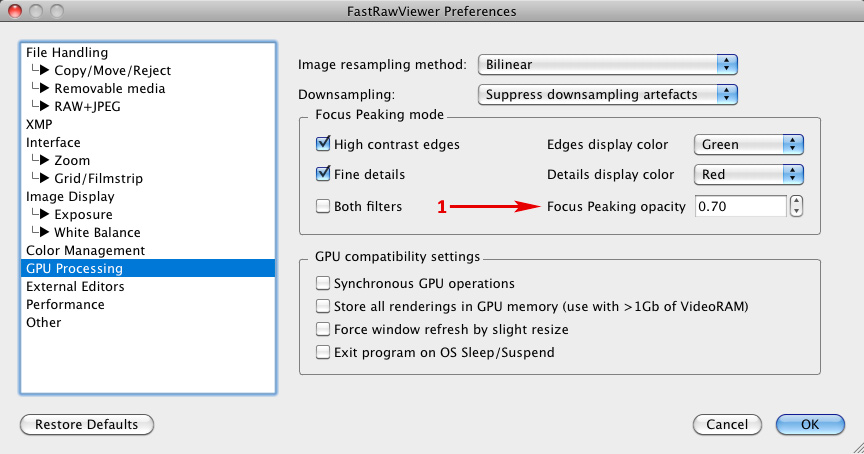Screen dimensions: 864x454
Task: Open the Downsampling dropdown
Action: (x=607, y=95)
